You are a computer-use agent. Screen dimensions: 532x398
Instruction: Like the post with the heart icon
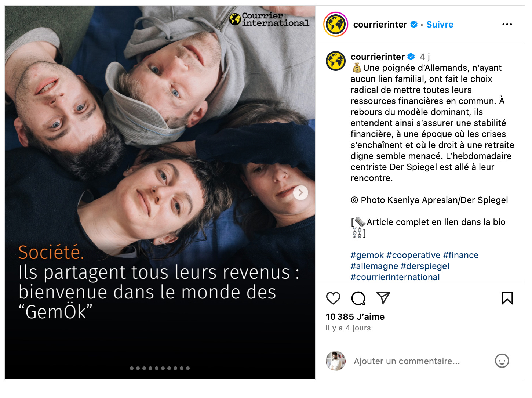tap(333, 298)
